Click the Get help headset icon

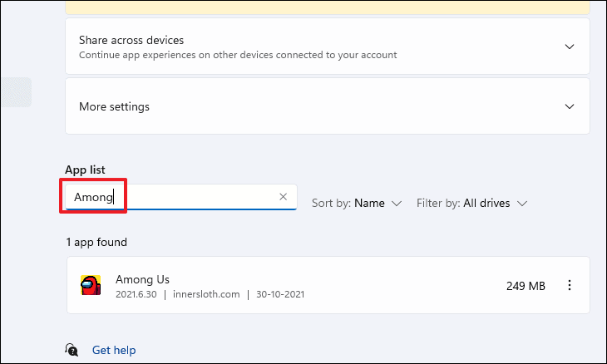(72, 350)
